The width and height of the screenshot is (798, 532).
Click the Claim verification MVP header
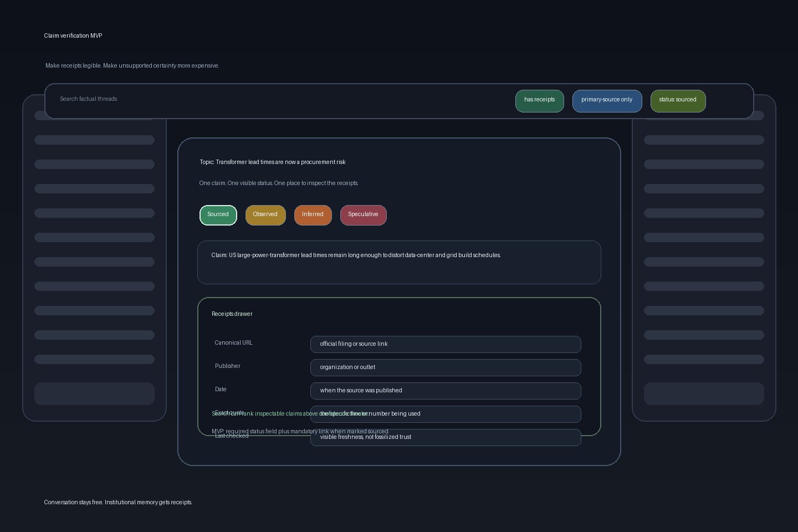73,35
